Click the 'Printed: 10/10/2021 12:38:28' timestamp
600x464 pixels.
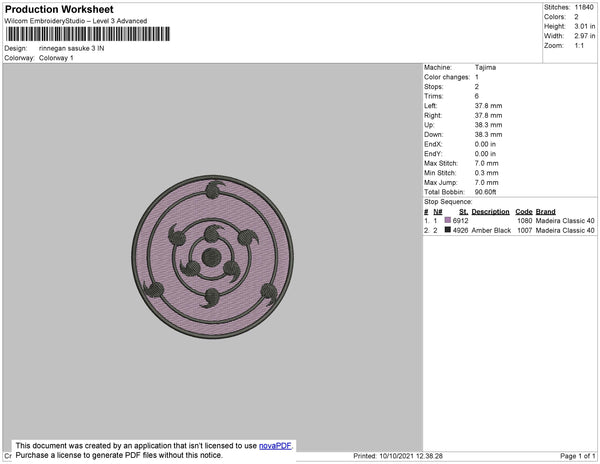(398, 456)
